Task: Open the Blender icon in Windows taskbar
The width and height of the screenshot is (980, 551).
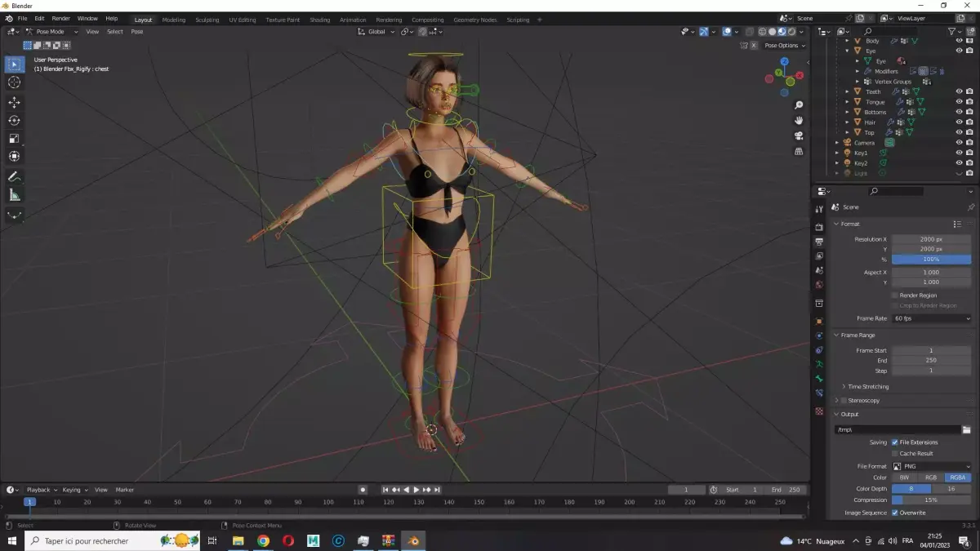Action: pyautogui.click(x=415, y=540)
